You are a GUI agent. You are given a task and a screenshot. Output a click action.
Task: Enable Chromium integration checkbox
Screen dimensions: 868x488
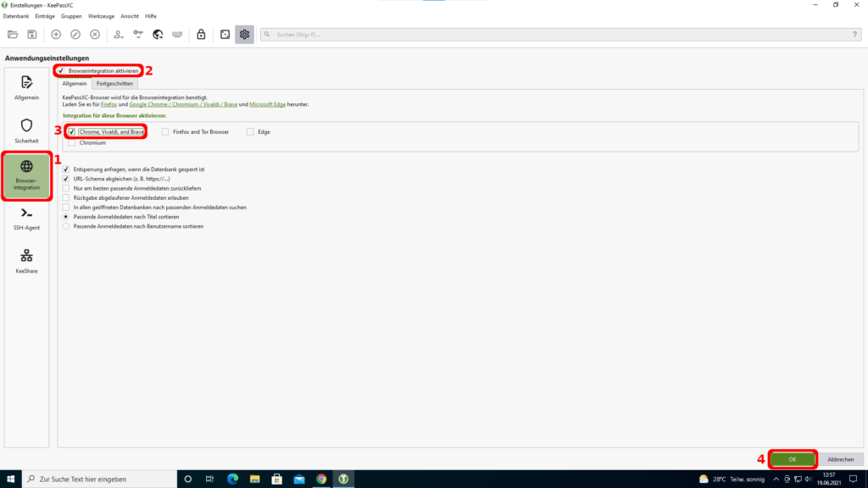[x=72, y=142]
